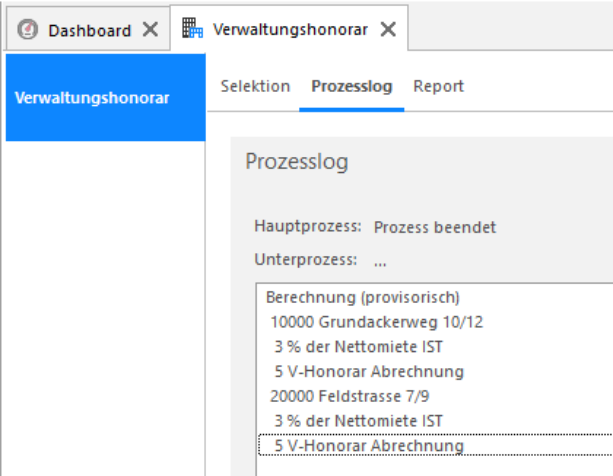Click the Dashboard gauge icon
613x476 pixels.
[27, 30]
